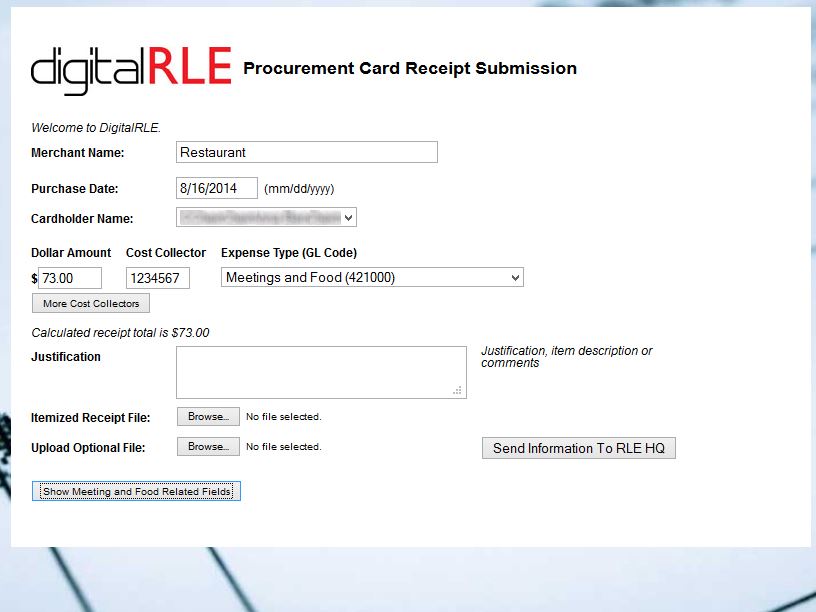816x612 pixels.
Task: Show Meeting and Food Related Fields
Action: tap(137, 492)
